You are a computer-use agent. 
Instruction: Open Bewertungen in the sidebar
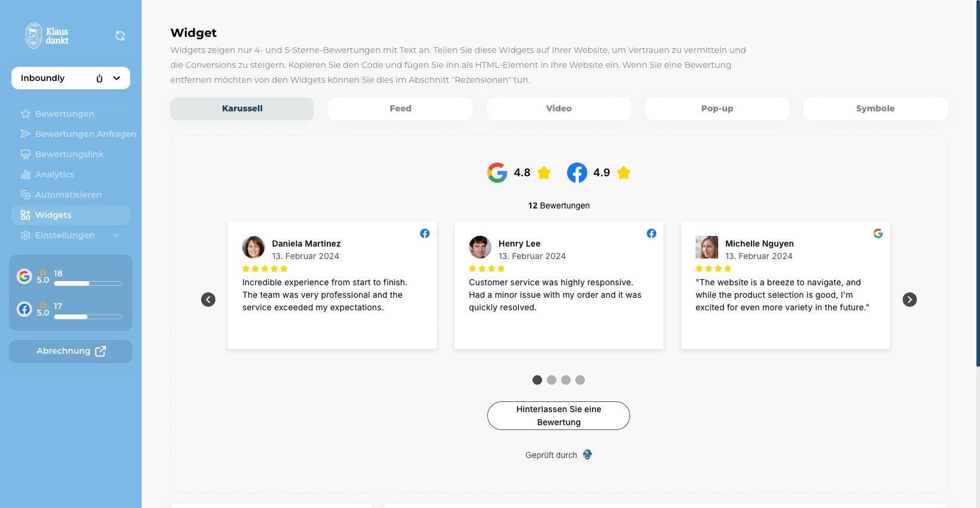(x=71, y=114)
